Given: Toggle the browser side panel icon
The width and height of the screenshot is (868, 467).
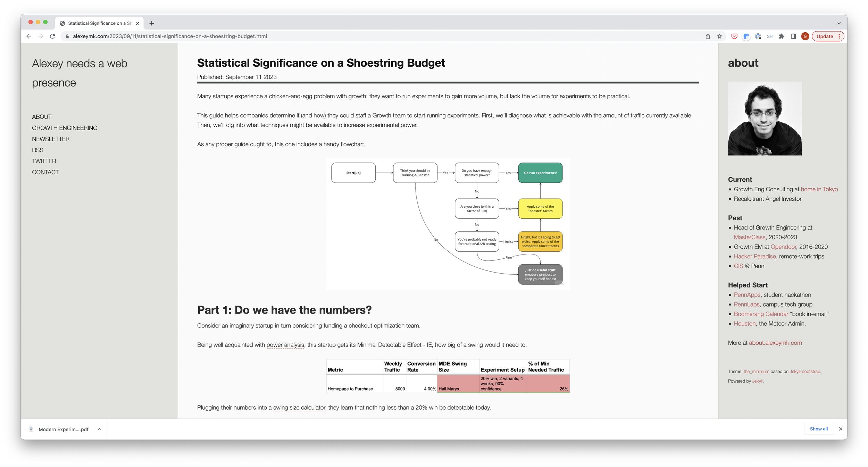Looking at the screenshot, I should (x=793, y=36).
